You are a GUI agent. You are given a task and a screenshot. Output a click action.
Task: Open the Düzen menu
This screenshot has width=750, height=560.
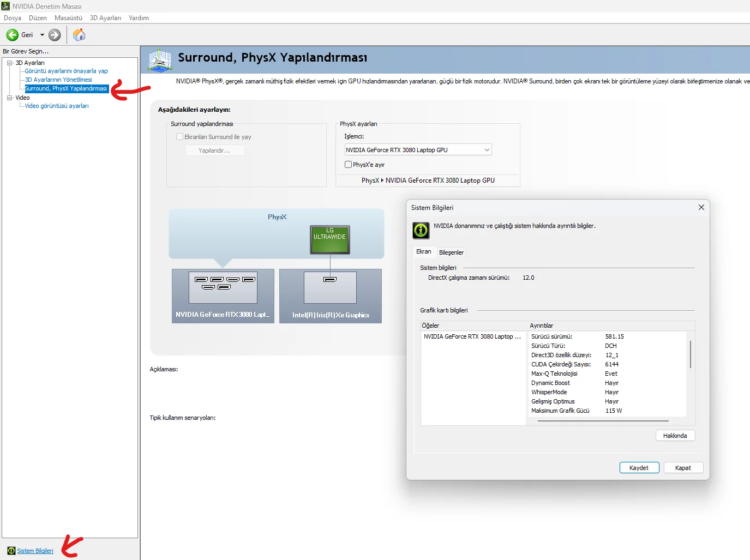pyautogui.click(x=38, y=18)
